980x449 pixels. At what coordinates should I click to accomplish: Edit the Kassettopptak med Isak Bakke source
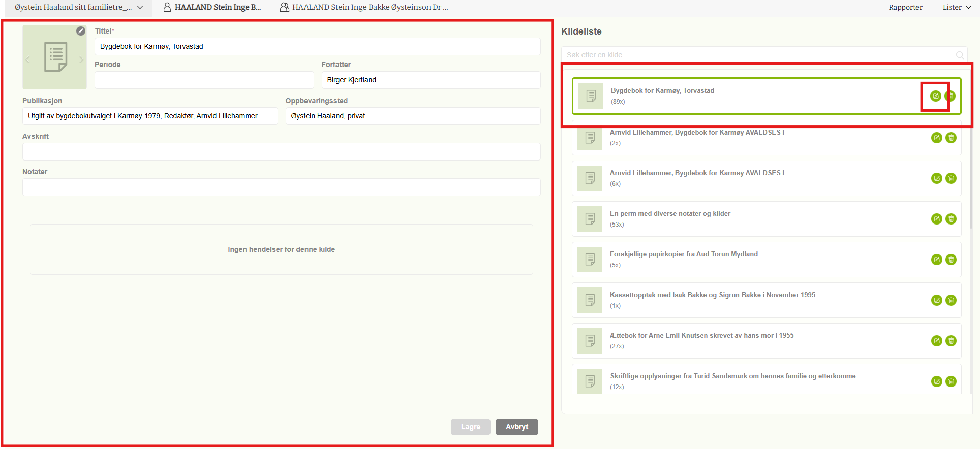pos(936,300)
